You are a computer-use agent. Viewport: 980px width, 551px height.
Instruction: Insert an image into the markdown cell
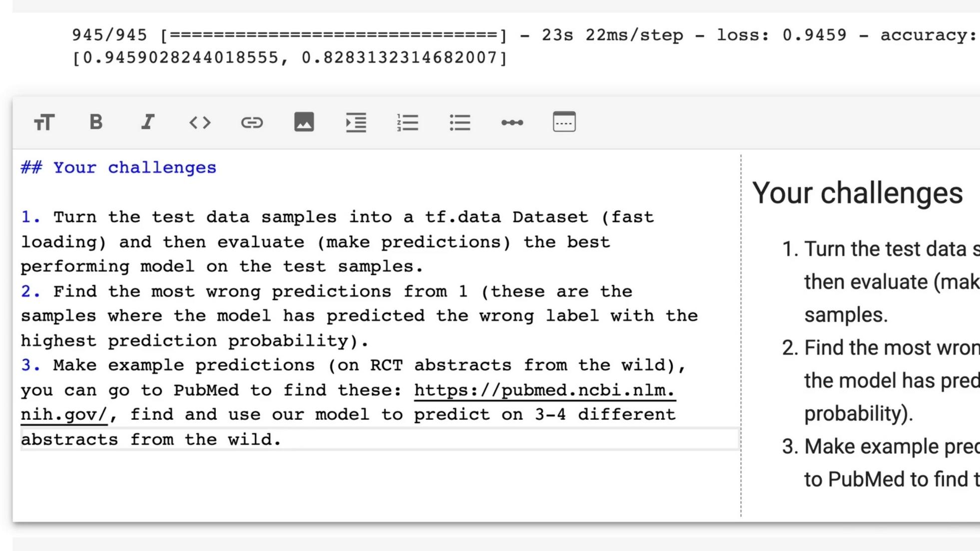coord(304,122)
